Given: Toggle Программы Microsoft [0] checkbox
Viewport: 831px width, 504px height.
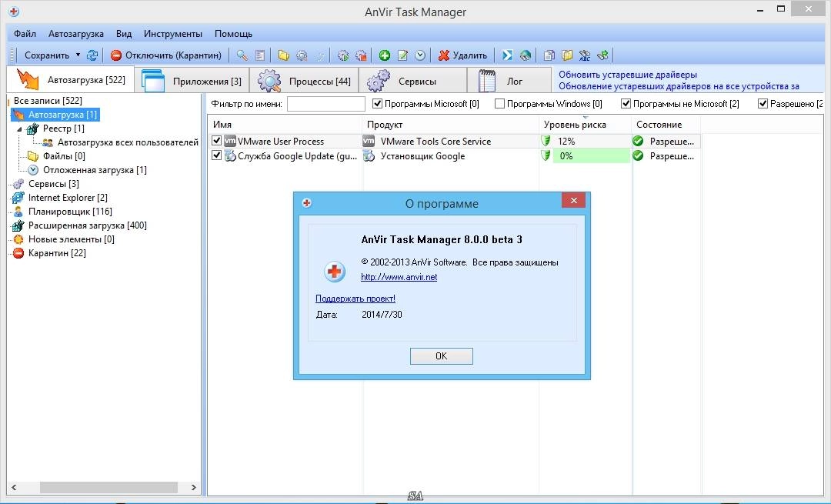Looking at the screenshot, I should [377, 104].
